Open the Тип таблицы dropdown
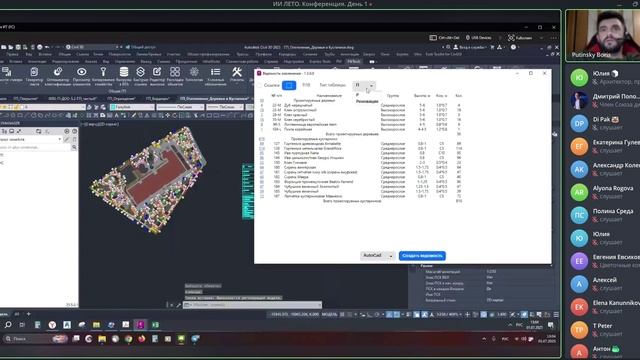Image resolution: width=640 pixels, height=360 pixels. [x=364, y=85]
